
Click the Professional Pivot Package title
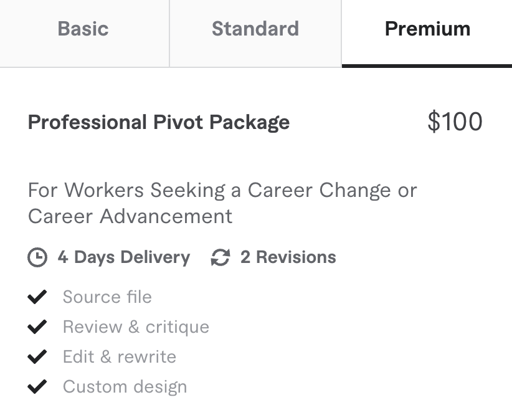tap(159, 122)
